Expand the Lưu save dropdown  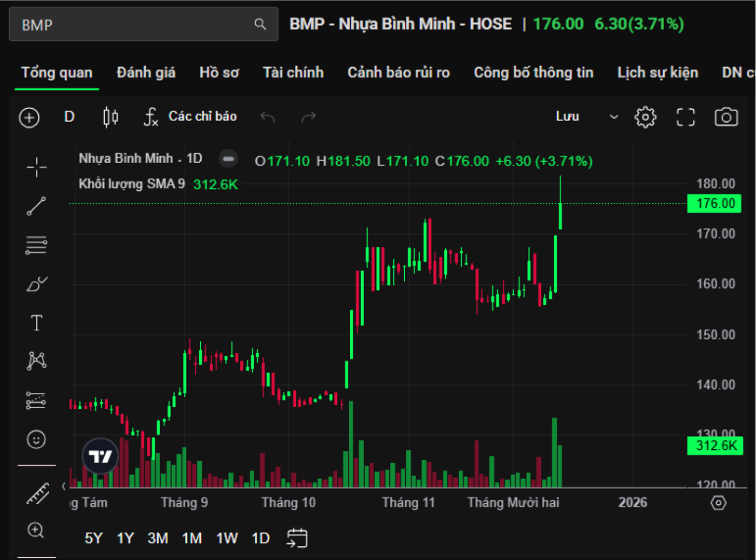click(x=614, y=117)
